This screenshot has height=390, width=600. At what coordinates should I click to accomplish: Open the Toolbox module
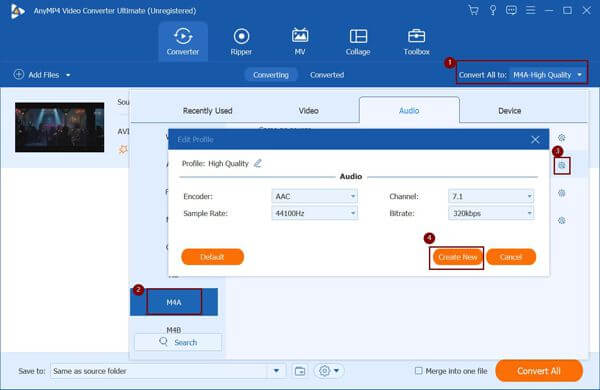pos(416,42)
